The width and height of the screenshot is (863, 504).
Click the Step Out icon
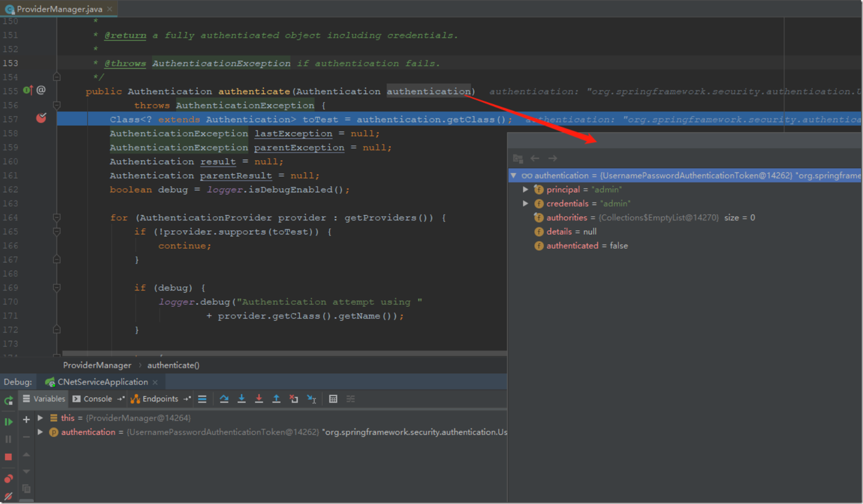click(276, 399)
